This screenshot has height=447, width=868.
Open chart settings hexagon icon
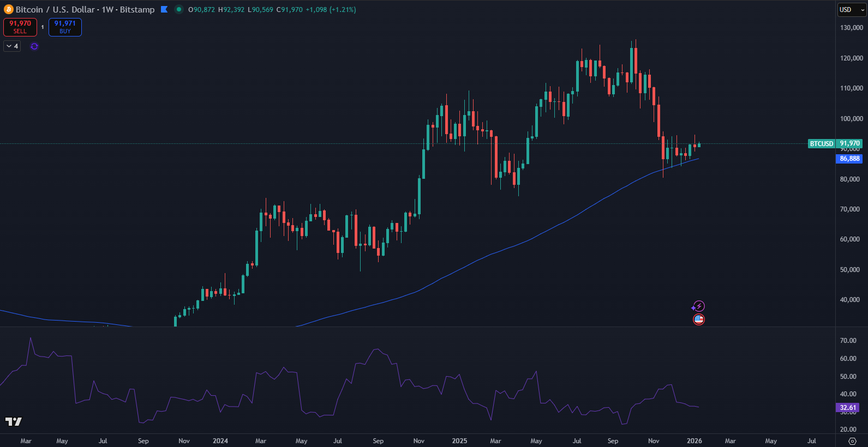click(x=852, y=441)
